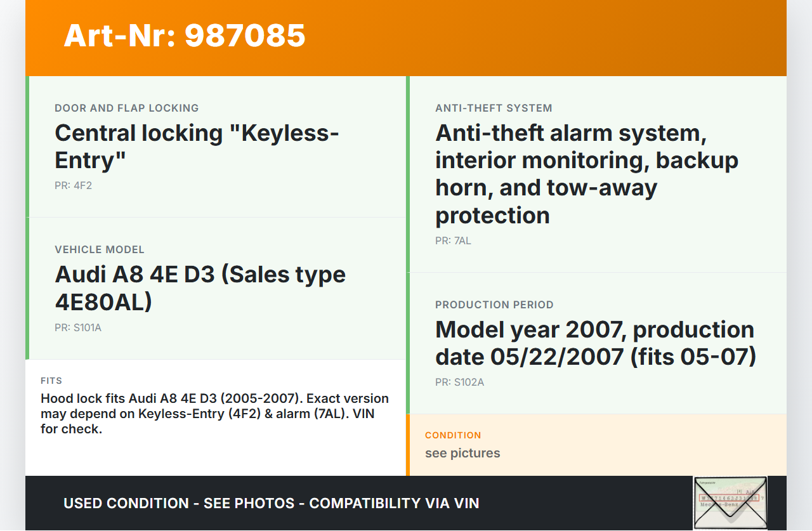Click the USED CONDITION footer banner text
Image resolution: width=812 pixels, height=531 pixels.
click(x=271, y=503)
